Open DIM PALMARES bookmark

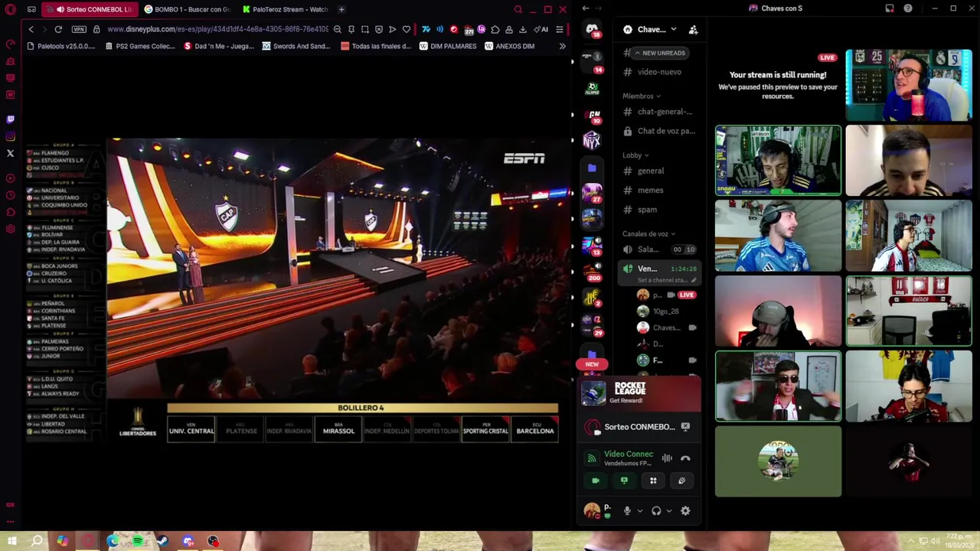click(x=448, y=46)
